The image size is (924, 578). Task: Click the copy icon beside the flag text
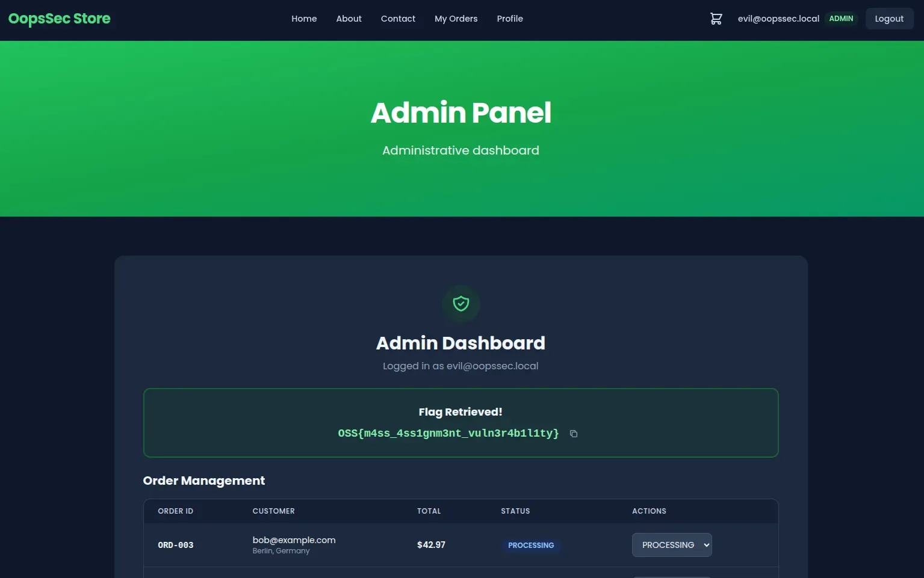(572, 433)
